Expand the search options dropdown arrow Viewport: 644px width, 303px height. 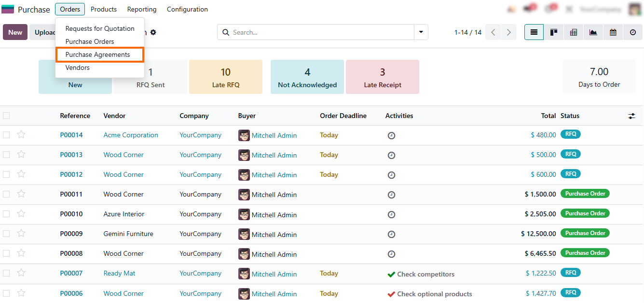(x=421, y=32)
